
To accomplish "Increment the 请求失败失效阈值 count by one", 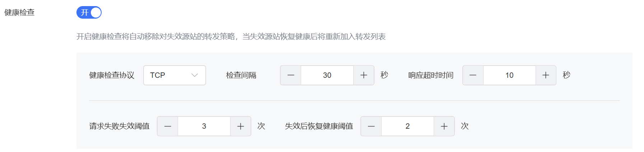I will 241,126.
